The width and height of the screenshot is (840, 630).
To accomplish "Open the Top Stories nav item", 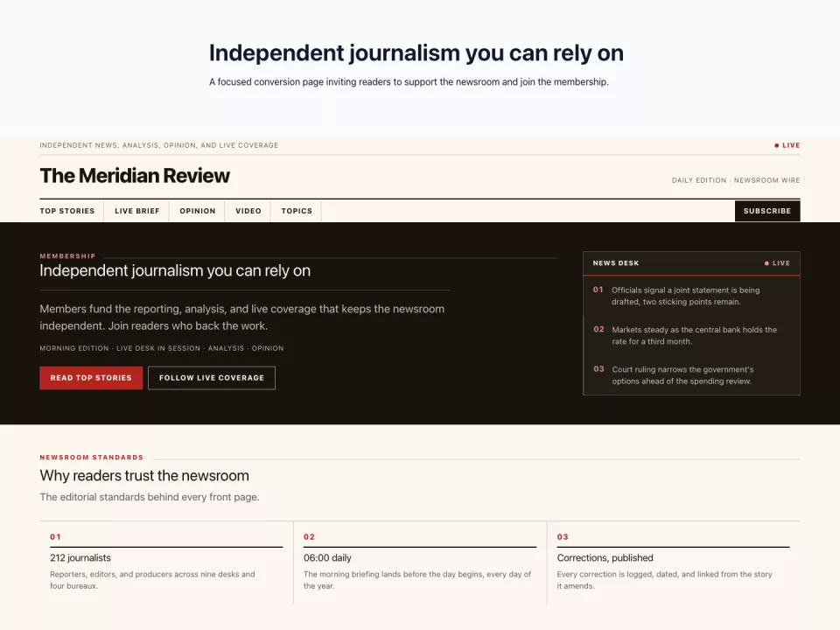I will (67, 211).
